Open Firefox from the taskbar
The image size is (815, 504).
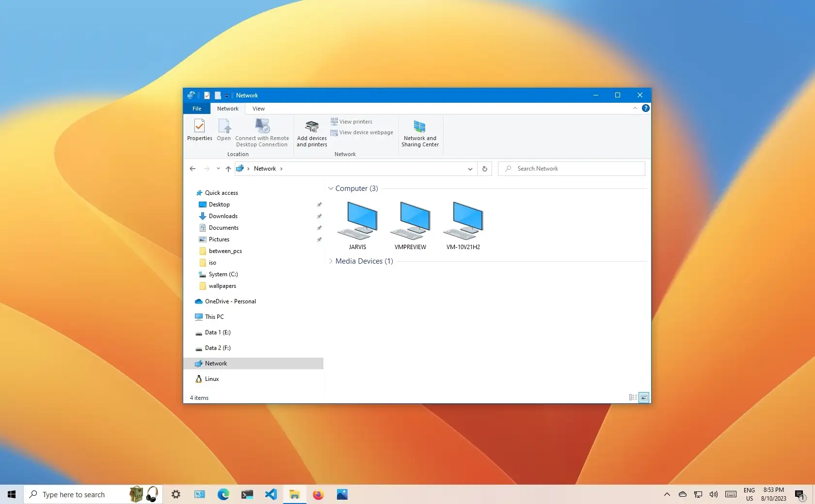coord(318,494)
